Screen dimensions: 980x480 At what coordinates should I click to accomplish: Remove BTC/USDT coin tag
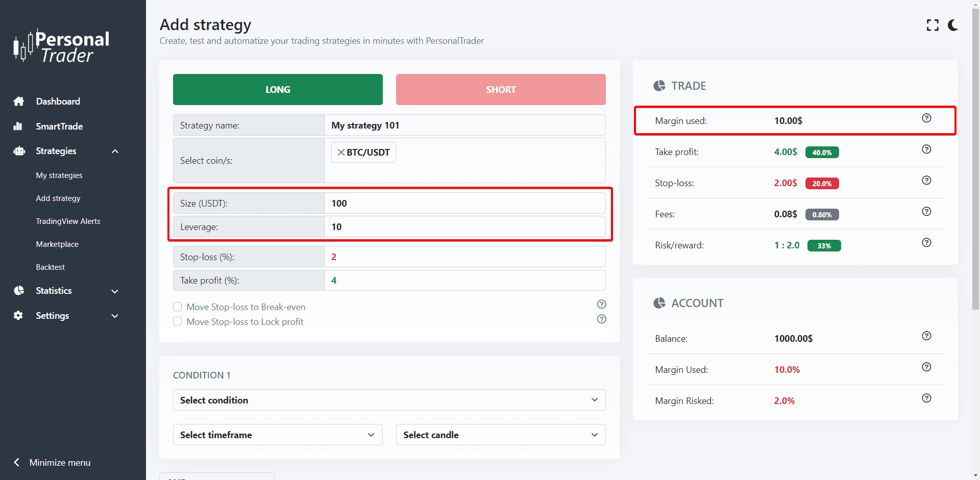[x=341, y=153]
